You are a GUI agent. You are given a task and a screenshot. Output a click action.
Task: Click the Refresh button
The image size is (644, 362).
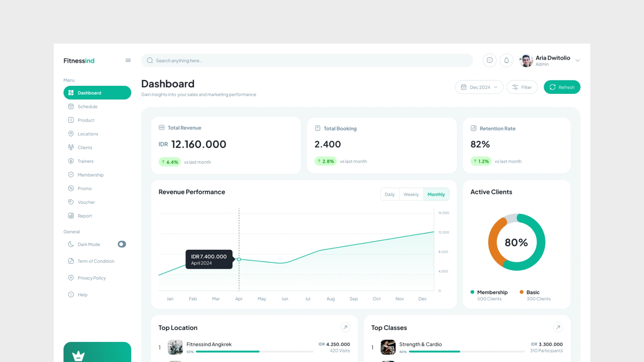point(562,87)
